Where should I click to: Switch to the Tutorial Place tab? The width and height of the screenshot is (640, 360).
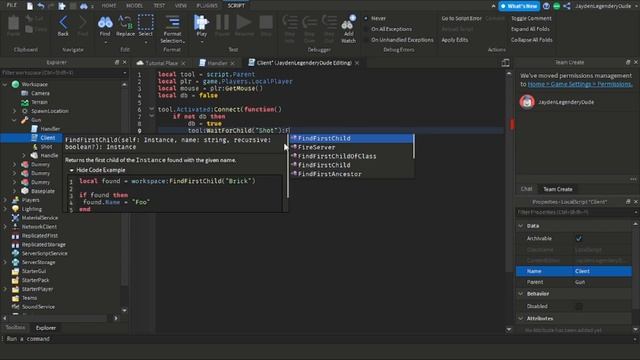click(161, 63)
